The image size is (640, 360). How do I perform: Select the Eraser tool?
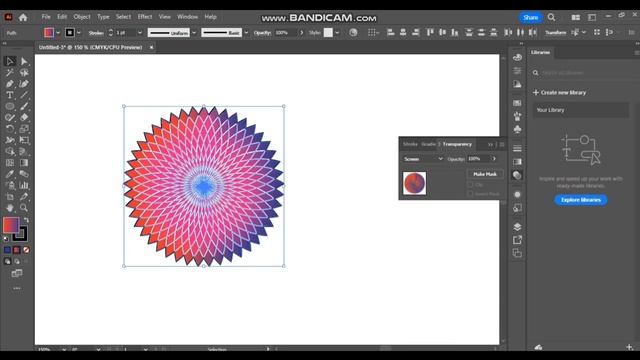coord(24,118)
